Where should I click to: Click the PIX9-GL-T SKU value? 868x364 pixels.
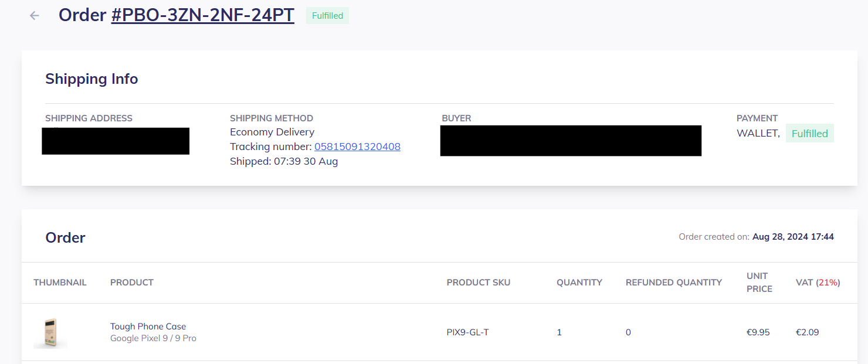point(467,332)
